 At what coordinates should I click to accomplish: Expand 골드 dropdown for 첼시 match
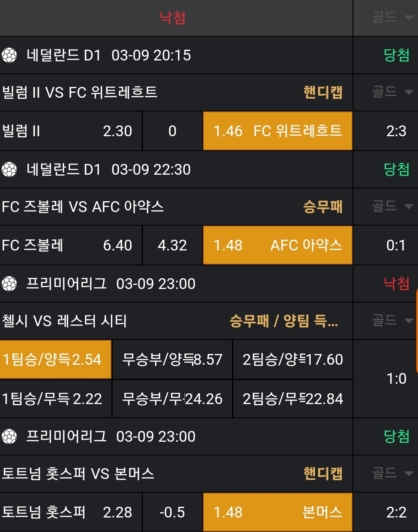[x=392, y=320]
